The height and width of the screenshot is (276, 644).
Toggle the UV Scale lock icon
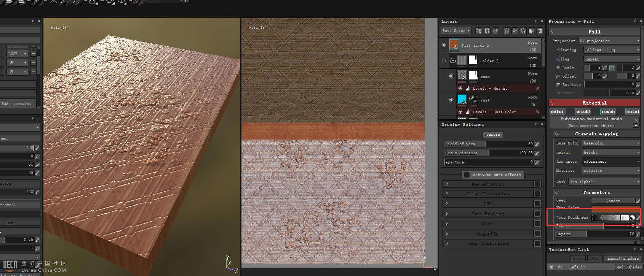coord(612,68)
